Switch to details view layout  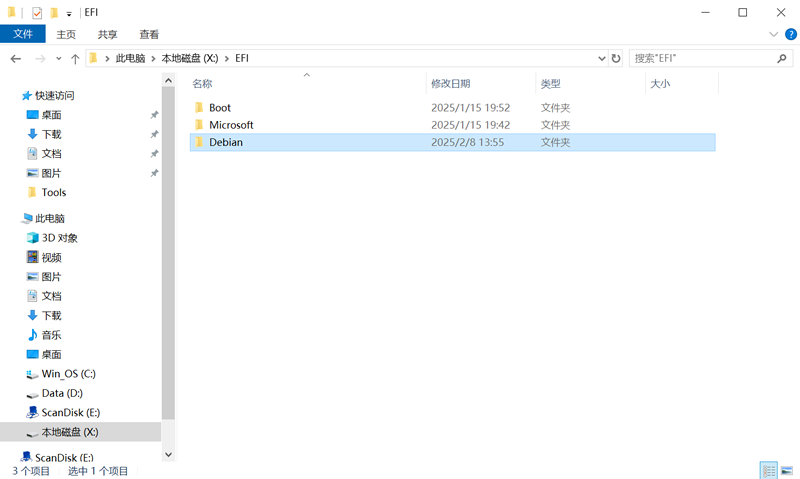[768, 470]
